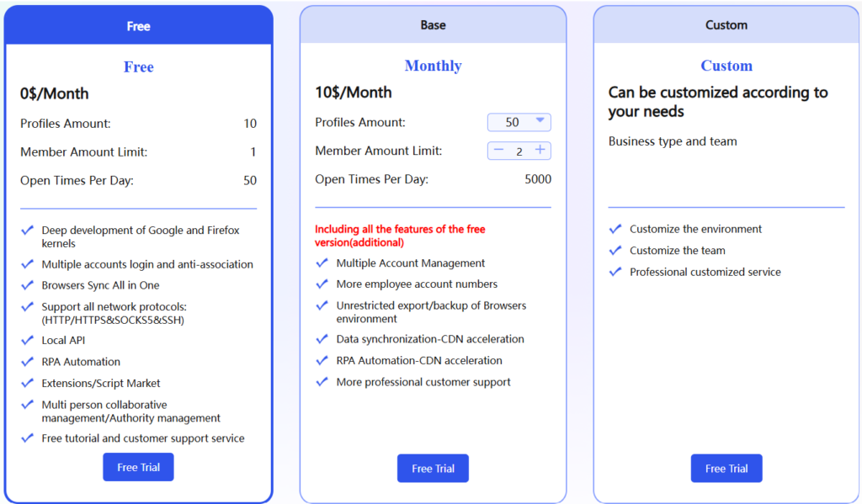Click the checkmark next to Customize the team
Image resolution: width=862 pixels, height=504 pixels.
616,250
